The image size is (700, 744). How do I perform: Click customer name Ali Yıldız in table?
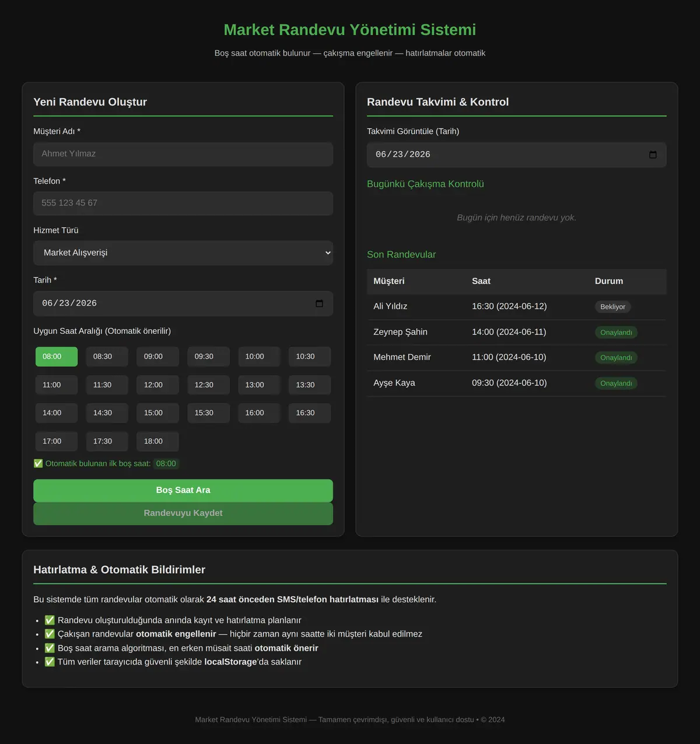(390, 306)
